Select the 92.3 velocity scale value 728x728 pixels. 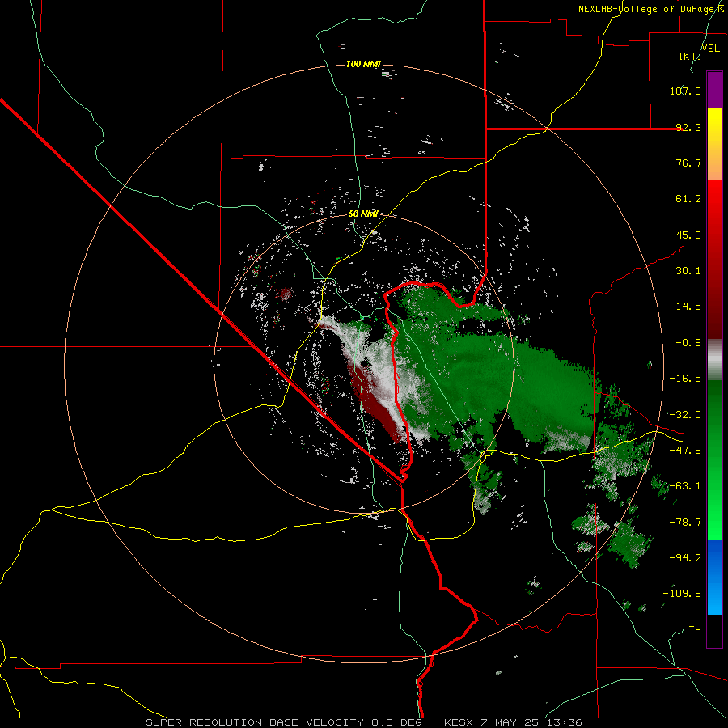click(688, 127)
